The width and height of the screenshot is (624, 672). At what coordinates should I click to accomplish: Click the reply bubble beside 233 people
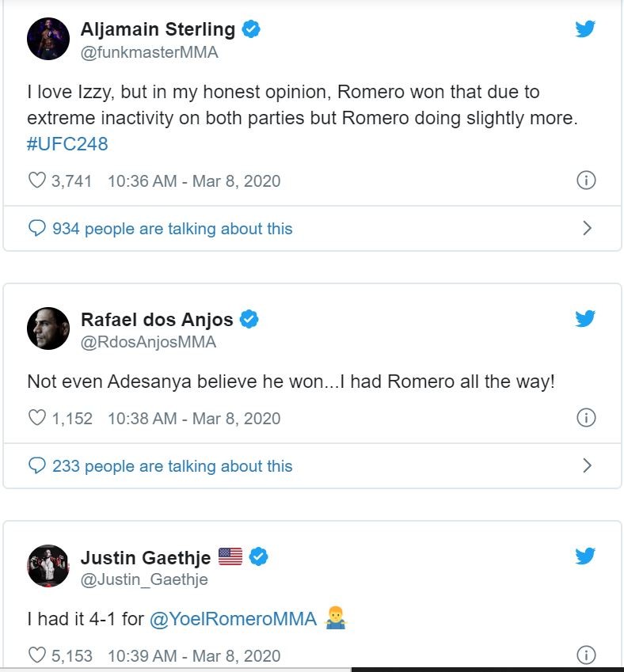[x=36, y=465]
